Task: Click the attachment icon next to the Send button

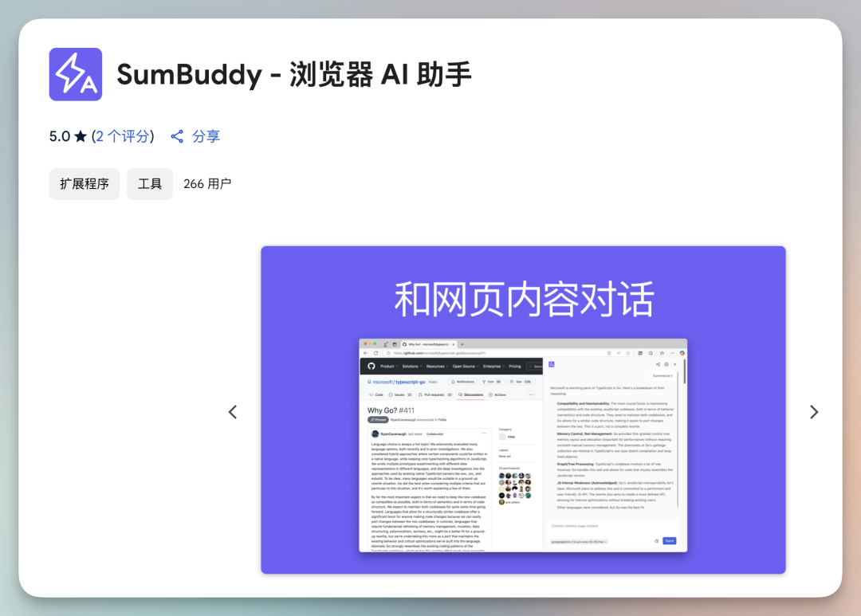Action: [657, 541]
